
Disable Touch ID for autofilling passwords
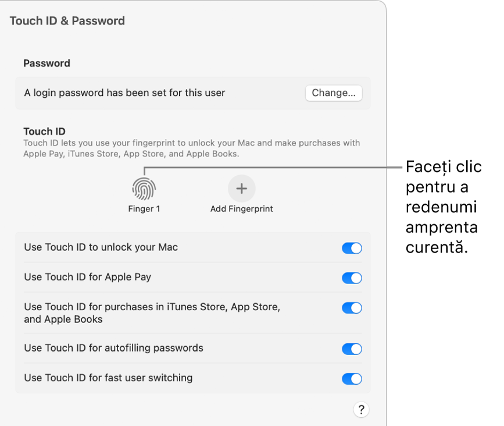(x=351, y=349)
